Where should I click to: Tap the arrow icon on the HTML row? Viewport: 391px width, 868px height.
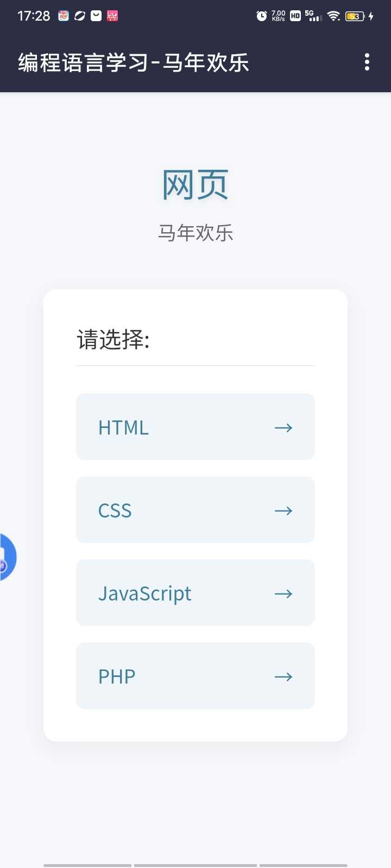tap(283, 427)
